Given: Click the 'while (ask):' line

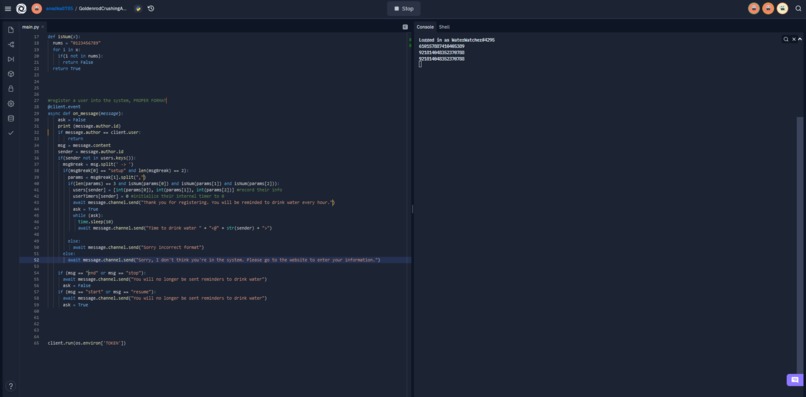Looking at the screenshot, I should click(88, 215).
